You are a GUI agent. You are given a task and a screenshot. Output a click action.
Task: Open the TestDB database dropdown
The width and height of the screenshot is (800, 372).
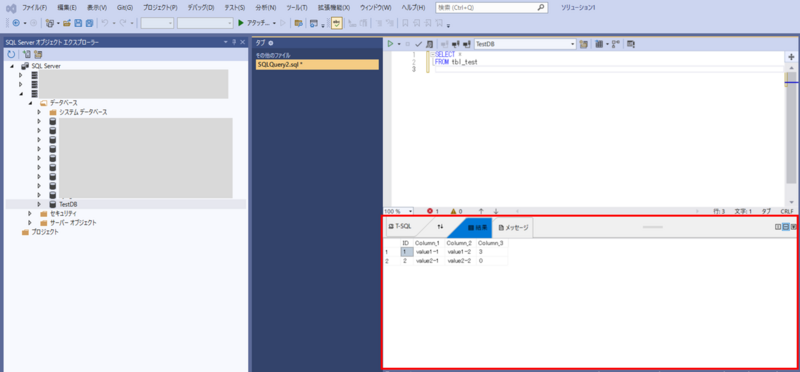point(525,44)
